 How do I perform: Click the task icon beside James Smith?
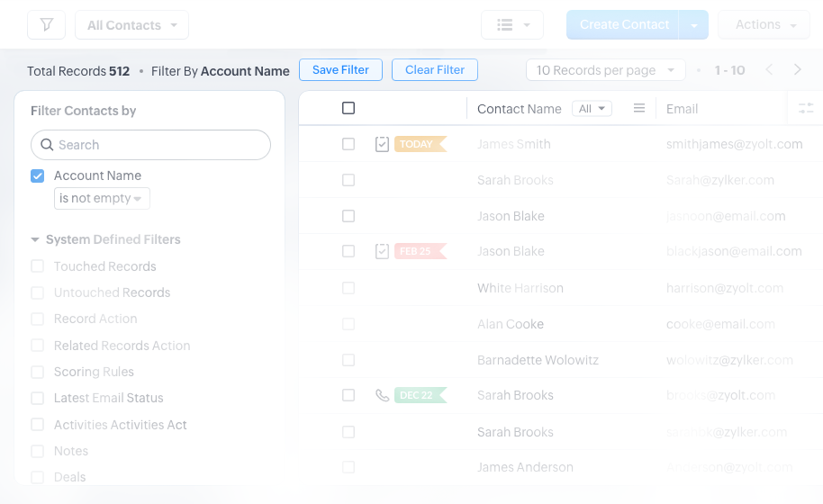(382, 144)
